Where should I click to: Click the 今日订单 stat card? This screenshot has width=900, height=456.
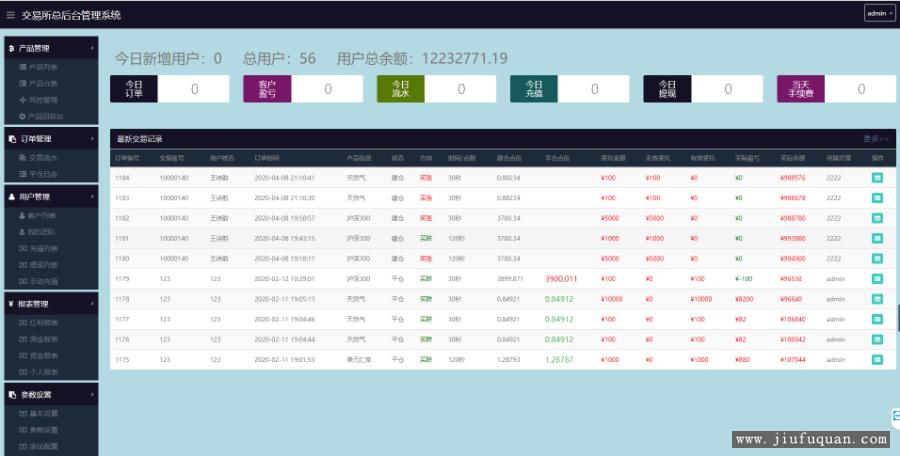coord(169,89)
